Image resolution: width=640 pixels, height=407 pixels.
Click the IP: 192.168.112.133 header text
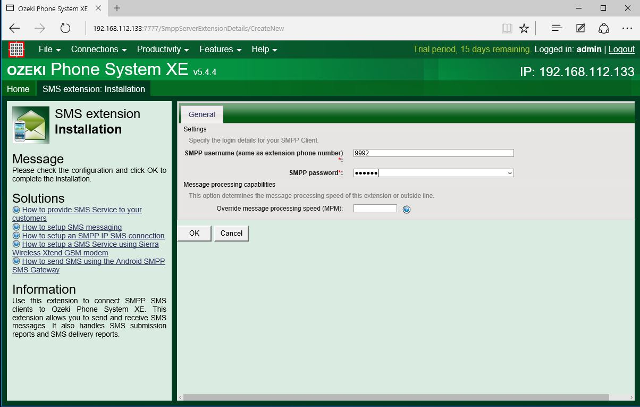(577, 72)
